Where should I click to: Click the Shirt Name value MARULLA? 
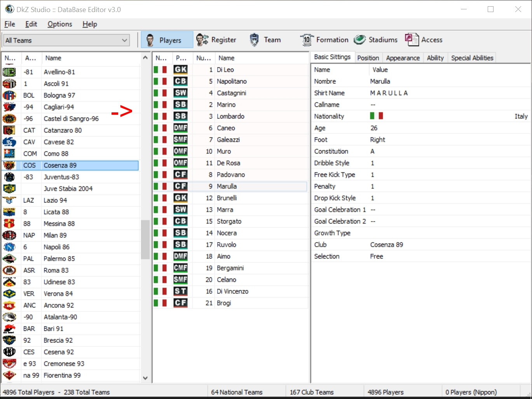(x=389, y=93)
